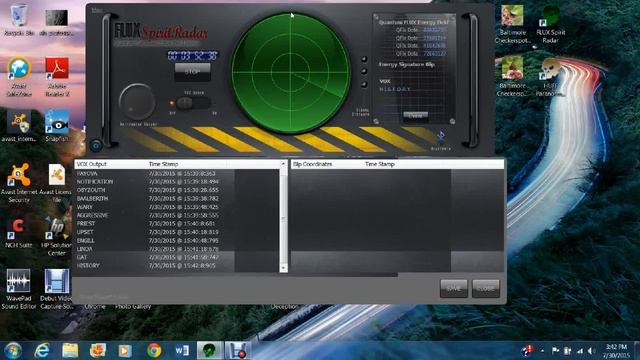Click the blue elapsed timer display
The image size is (640, 360).
point(193,56)
